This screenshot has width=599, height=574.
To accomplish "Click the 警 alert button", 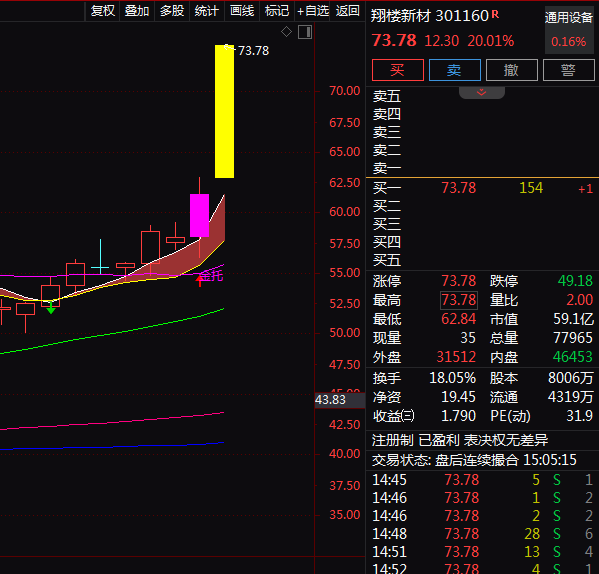I will pyautogui.click(x=568, y=70).
